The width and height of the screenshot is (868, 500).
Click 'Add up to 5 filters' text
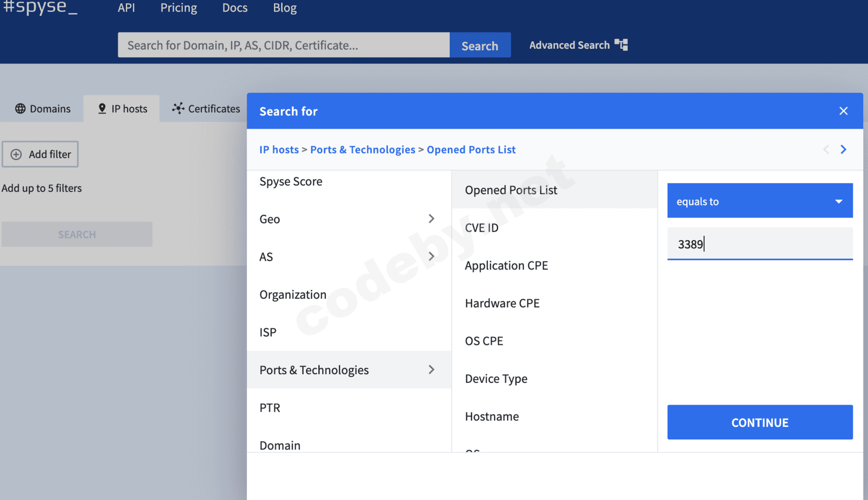(x=42, y=188)
